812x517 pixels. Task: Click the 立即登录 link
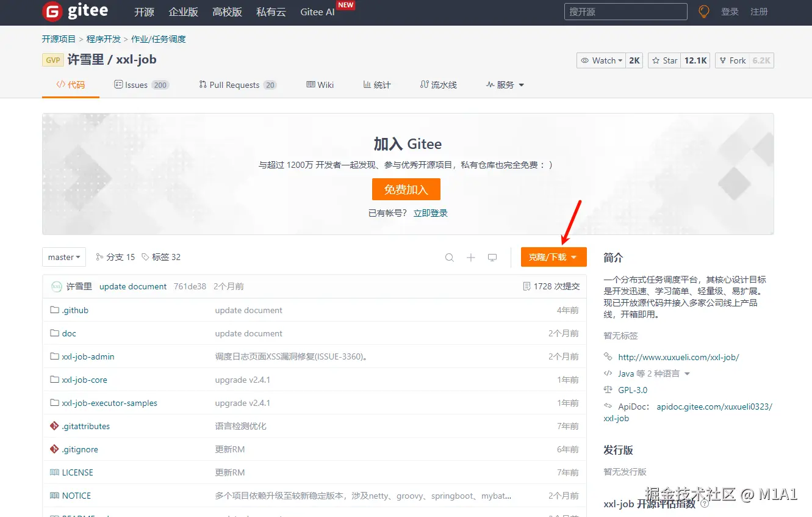click(431, 213)
